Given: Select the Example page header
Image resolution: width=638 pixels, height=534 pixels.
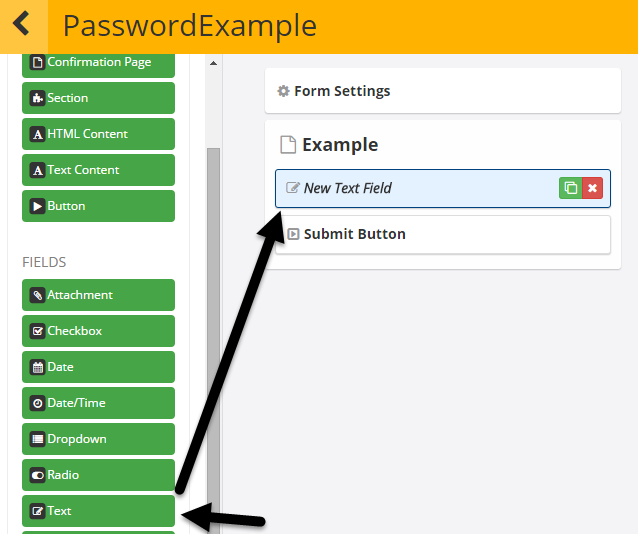Looking at the screenshot, I should tap(340, 144).
